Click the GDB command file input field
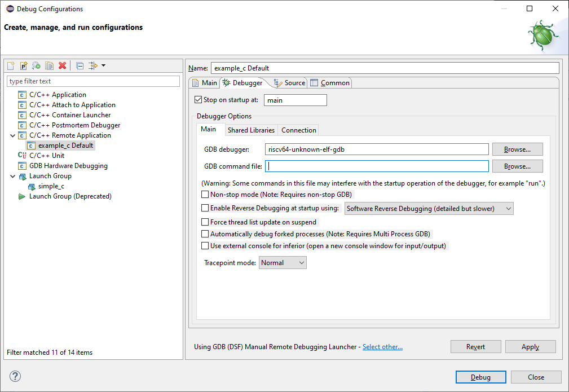This screenshot has width=569, height=392. point(377,166)
